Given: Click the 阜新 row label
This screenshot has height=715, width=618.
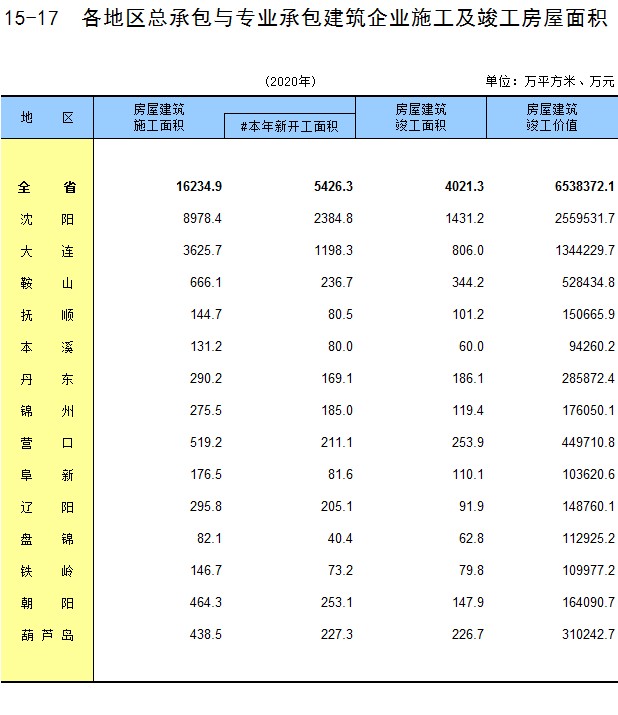Looking at the screenshot, I should [47, 475].
